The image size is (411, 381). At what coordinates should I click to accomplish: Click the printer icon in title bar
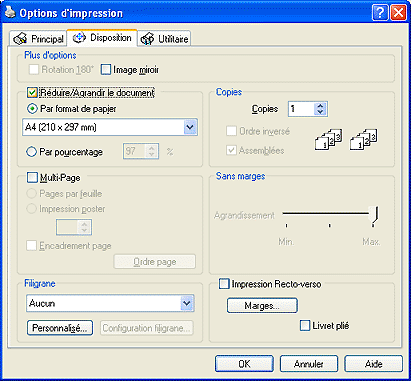pos(10,13)
